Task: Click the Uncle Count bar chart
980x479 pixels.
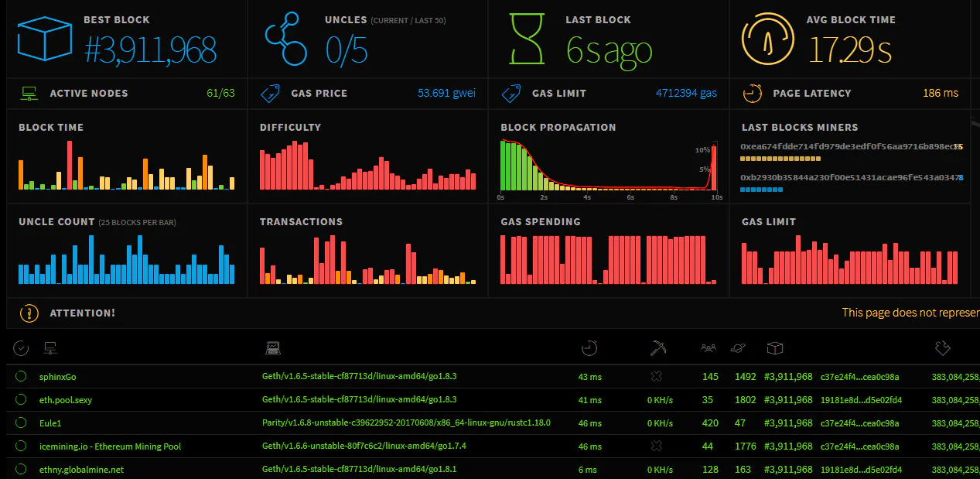Action: 127,260
